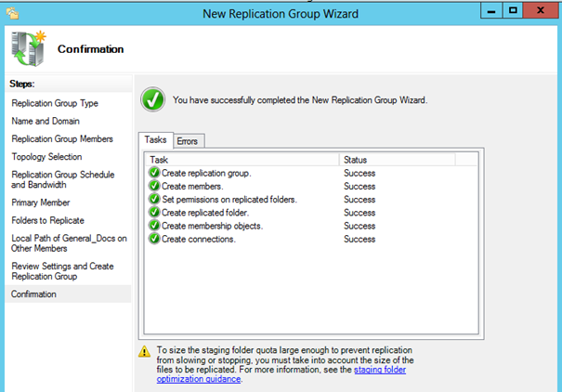
Task: Click green check next to Create replication group
Action: (x=154, y=173)
